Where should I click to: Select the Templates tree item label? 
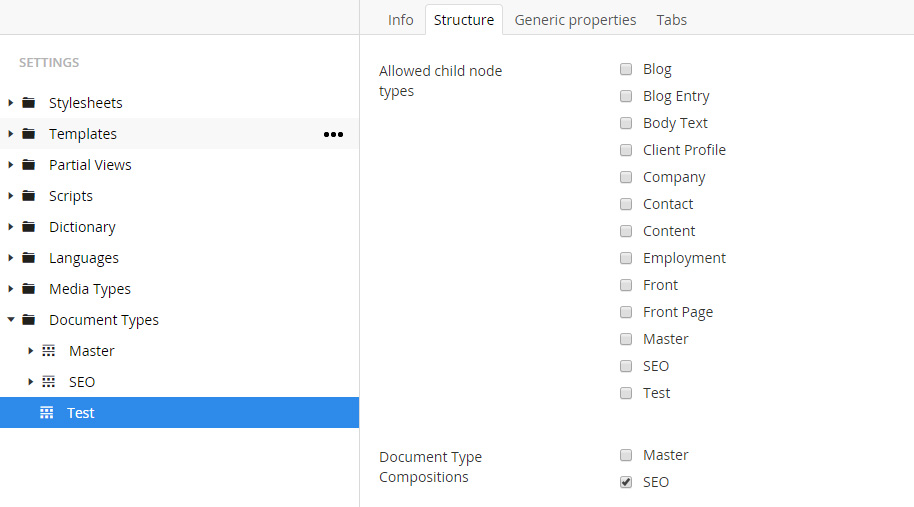point(83,134)
